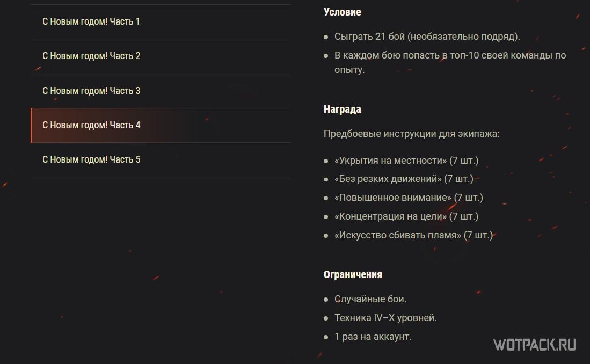The width and height of the screenshot is (590, 364).
Task: Select «Искусство сбивать пламя» reward entry
Action: (413, 235)
